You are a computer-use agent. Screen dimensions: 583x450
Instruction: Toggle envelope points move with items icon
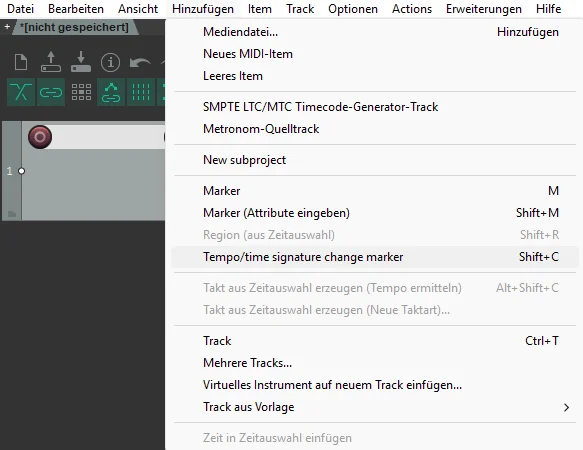point(111,92)
